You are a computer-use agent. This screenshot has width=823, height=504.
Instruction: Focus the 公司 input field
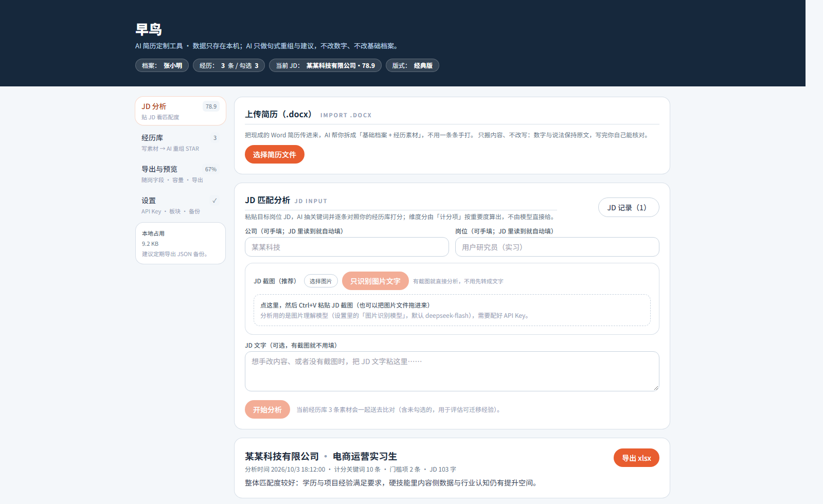(347, 247)
